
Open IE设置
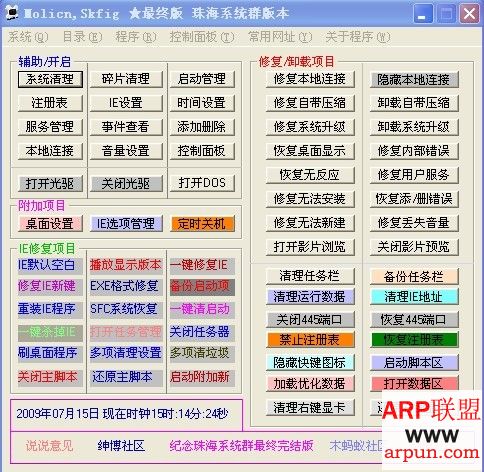click(126, 103)
